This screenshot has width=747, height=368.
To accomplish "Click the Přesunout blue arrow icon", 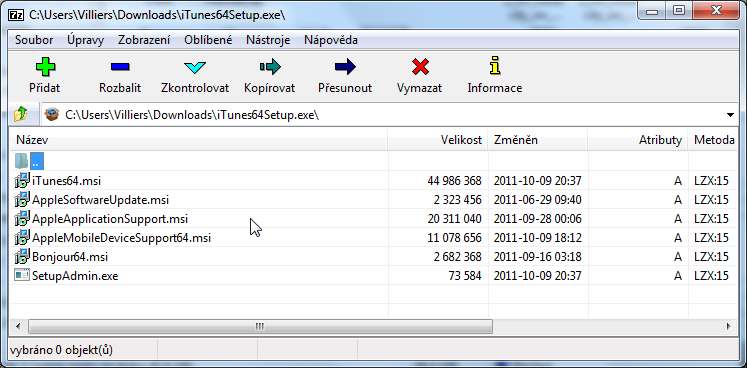I will (x=345, y=67).
